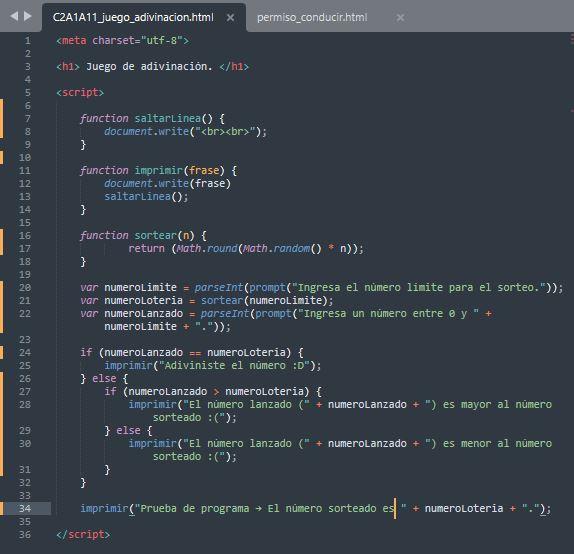Screen dimensions: 574x554
Task: Click 'Juego de adivinación.' heading text
Action: (x=149, y=66)
